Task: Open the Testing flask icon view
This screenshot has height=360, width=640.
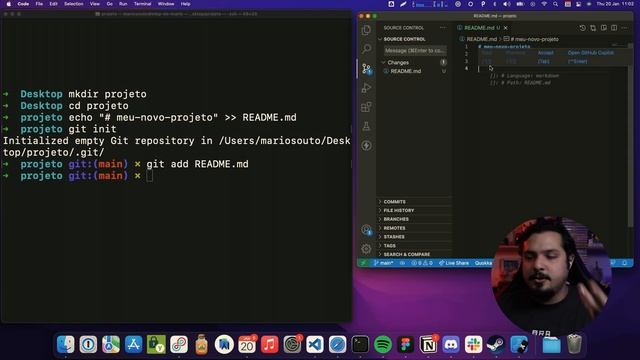Action: tap(366, 126)
